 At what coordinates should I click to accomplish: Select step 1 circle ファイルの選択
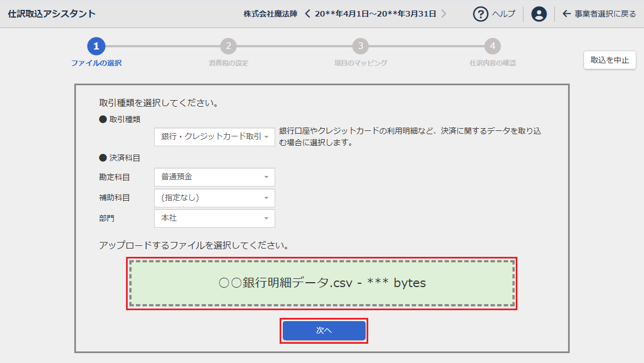pyautogui.click(x=96, y=46)
